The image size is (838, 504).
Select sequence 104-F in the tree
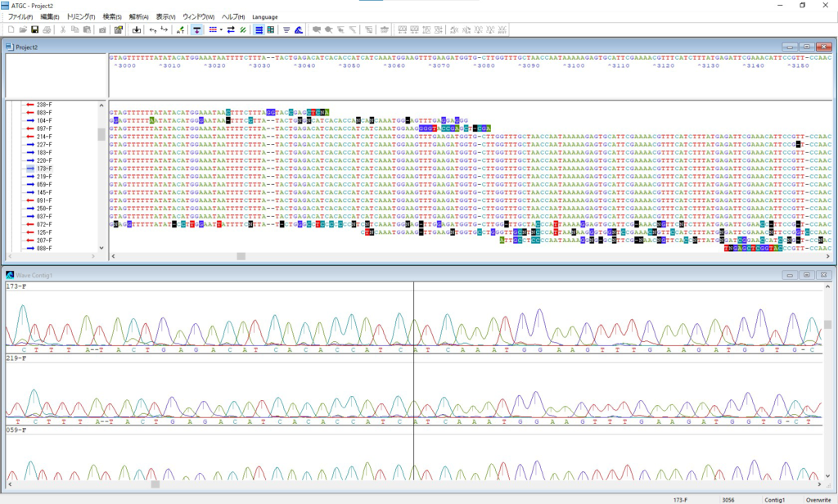coord(44,121)
